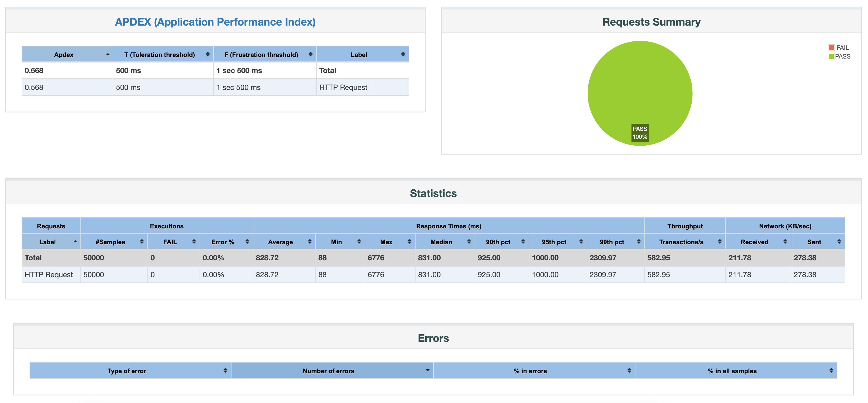Click the PASS legend color box

tap(831, 57)
